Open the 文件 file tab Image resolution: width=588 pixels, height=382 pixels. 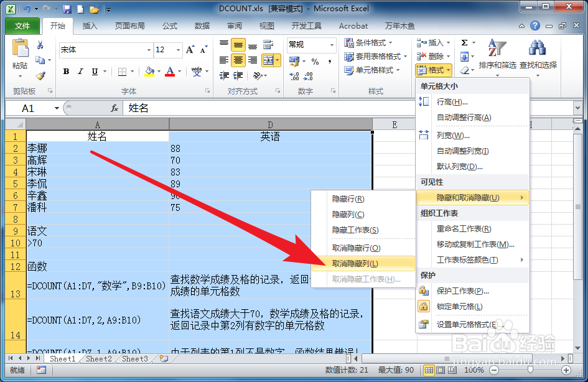(22, 26)
